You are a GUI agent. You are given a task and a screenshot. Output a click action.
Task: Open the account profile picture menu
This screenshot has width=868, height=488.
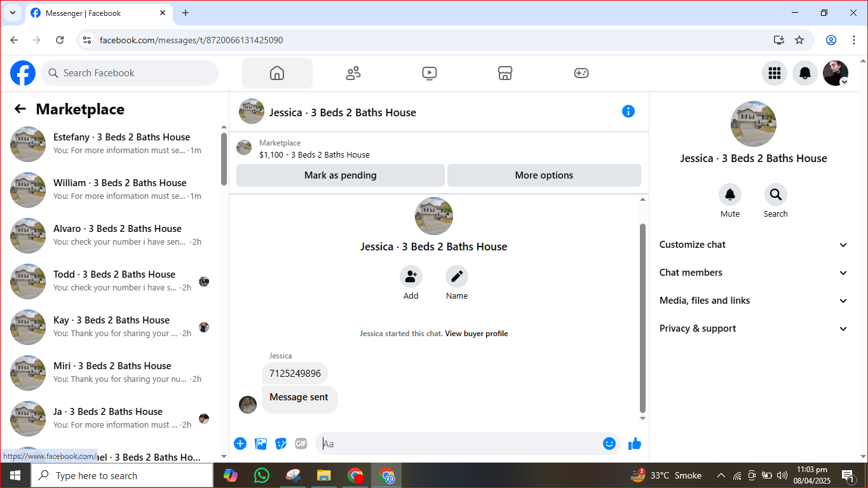[x=836, y=73]
